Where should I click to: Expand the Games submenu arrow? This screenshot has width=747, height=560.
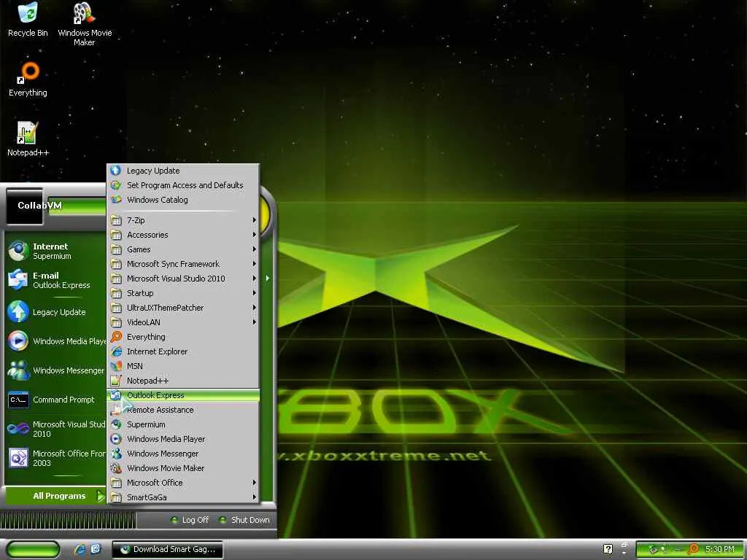[x=254, y=249]
